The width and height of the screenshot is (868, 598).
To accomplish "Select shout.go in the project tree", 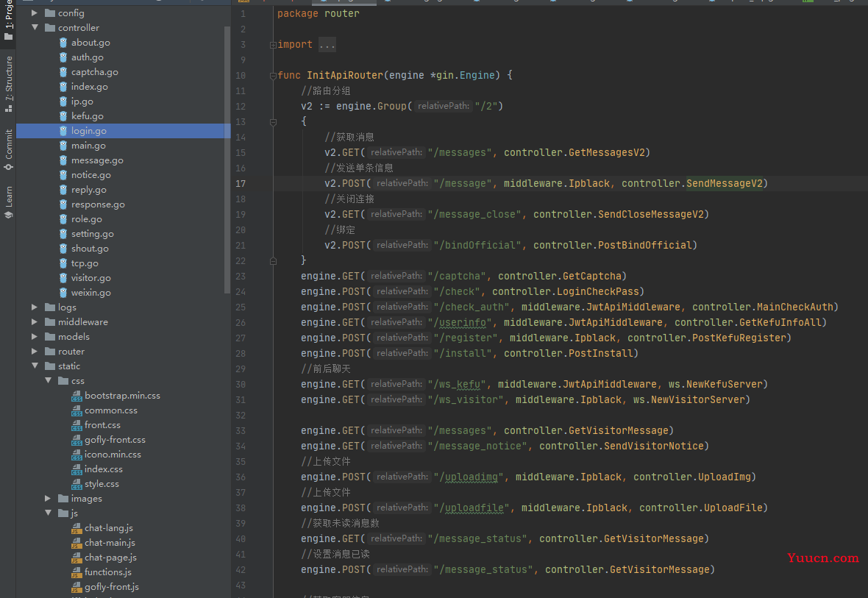I will (x=90, y=249).
